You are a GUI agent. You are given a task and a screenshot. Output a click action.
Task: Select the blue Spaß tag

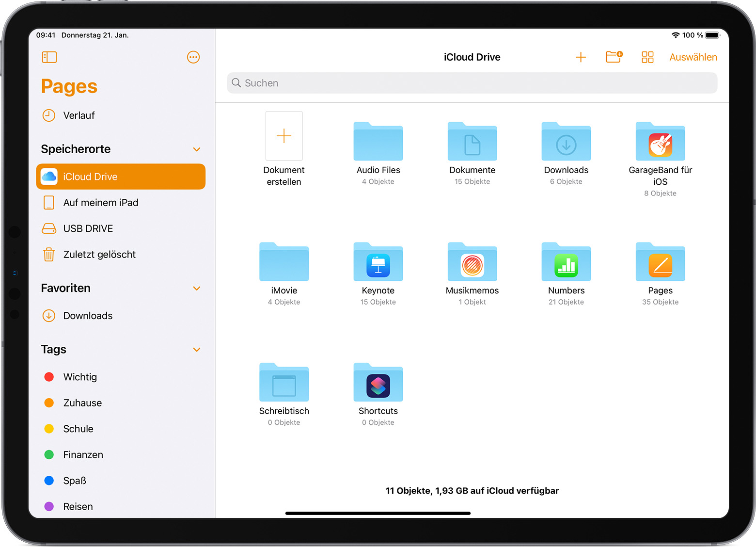click(121, 481)
